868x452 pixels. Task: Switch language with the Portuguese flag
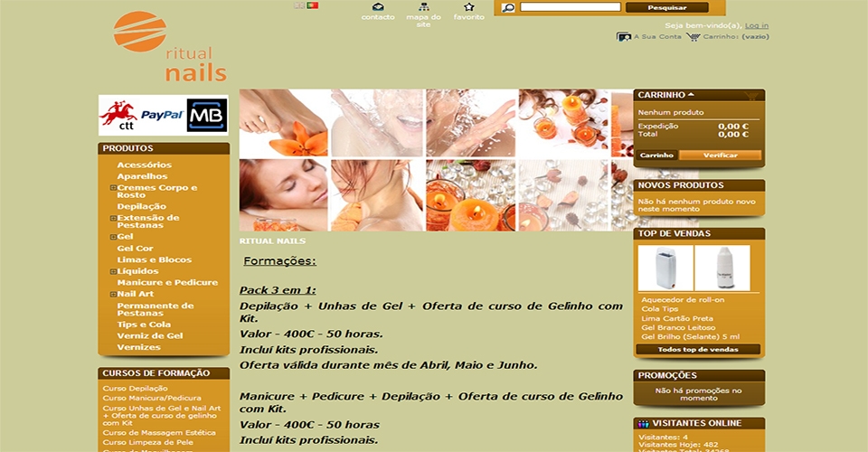point(313,5)
